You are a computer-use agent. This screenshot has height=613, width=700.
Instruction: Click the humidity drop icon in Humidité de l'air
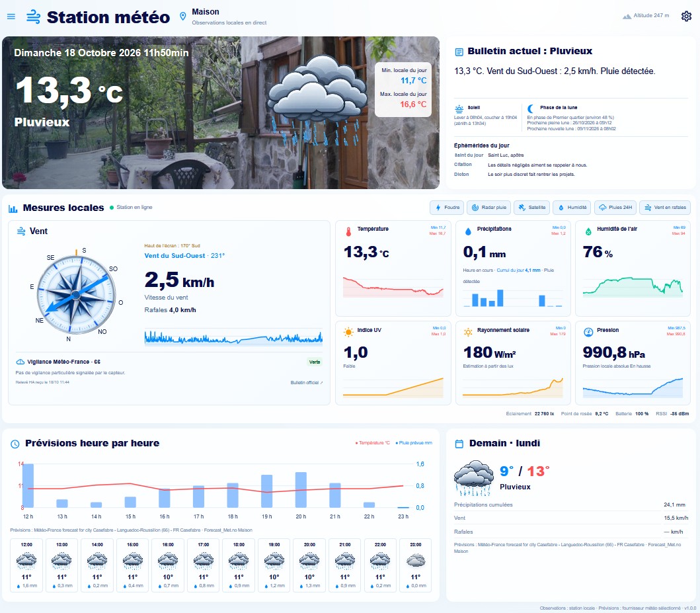pos(588,231)
